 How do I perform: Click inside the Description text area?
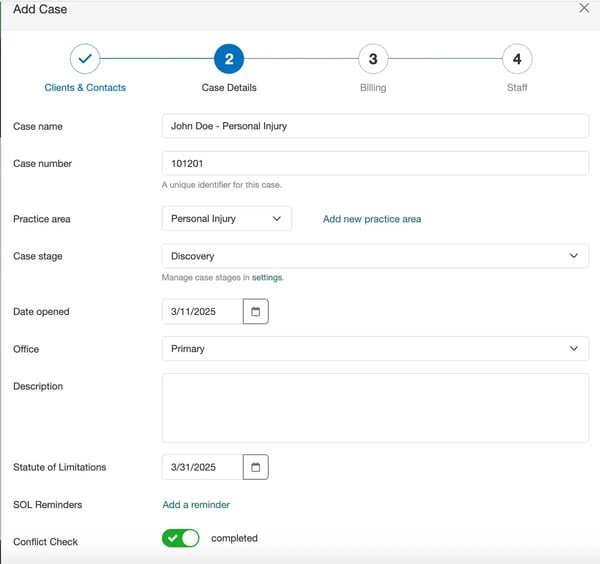(374, 408)
